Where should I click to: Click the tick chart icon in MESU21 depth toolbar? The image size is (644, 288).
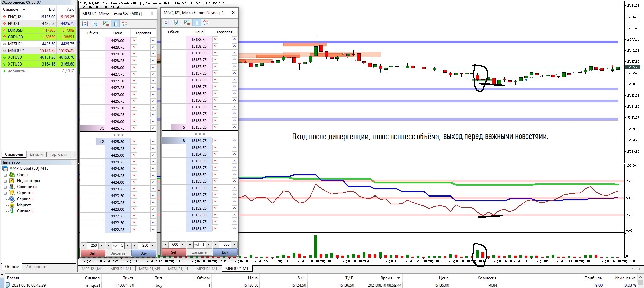click(x=85, y=24)
